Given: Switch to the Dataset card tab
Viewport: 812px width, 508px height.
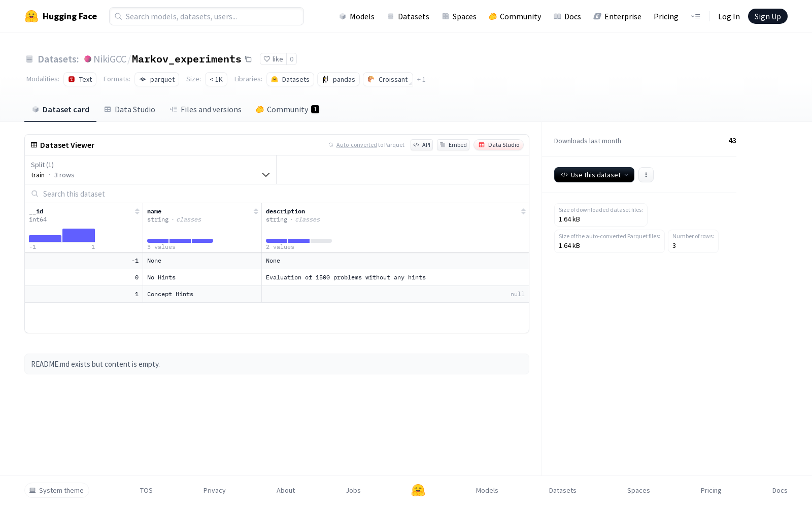Looking at the screenshot, I should [60, 109].
